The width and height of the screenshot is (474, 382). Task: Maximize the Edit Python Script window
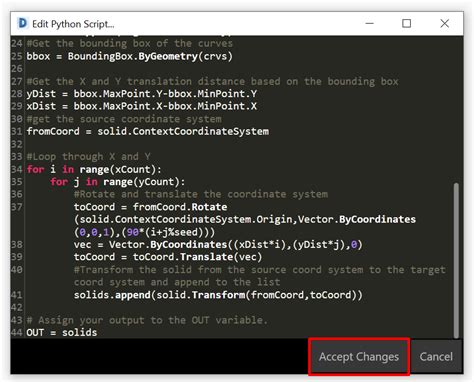tap(406, 23)
